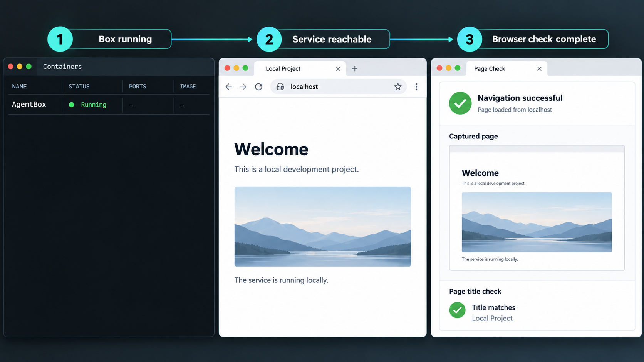Open a new tab with plus icon
The width and height of the screenshot is (644, 362).
[355, 68]
